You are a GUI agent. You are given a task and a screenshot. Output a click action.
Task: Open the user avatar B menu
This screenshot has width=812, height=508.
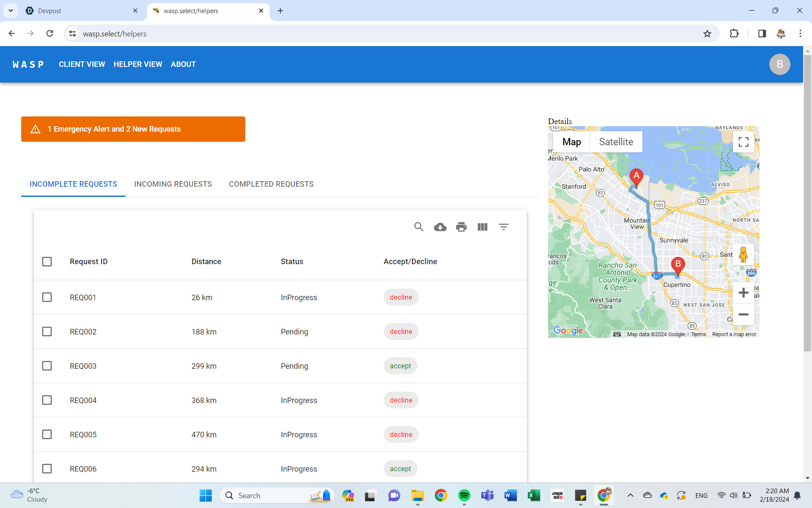(779, 64)
